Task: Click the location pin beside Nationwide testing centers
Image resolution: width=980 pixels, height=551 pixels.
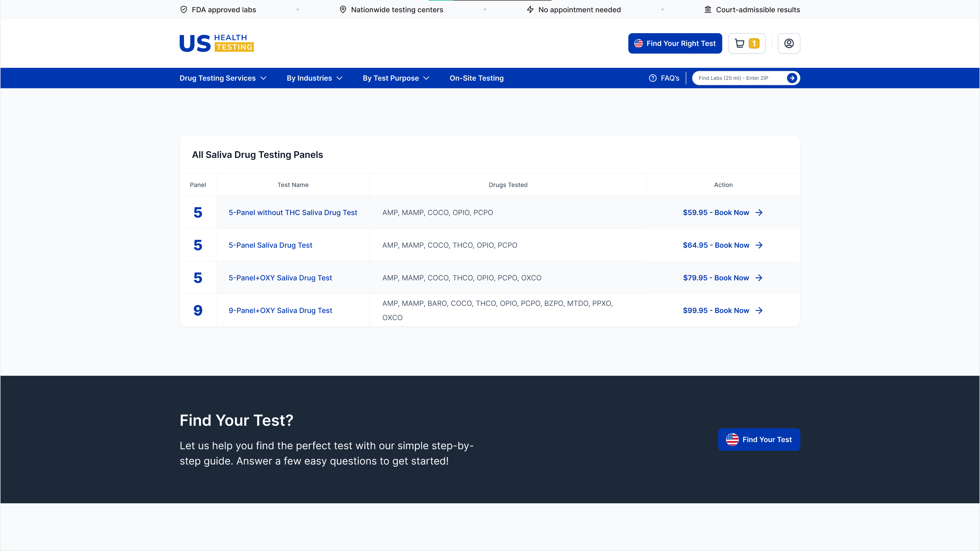Action: (342, 9)
